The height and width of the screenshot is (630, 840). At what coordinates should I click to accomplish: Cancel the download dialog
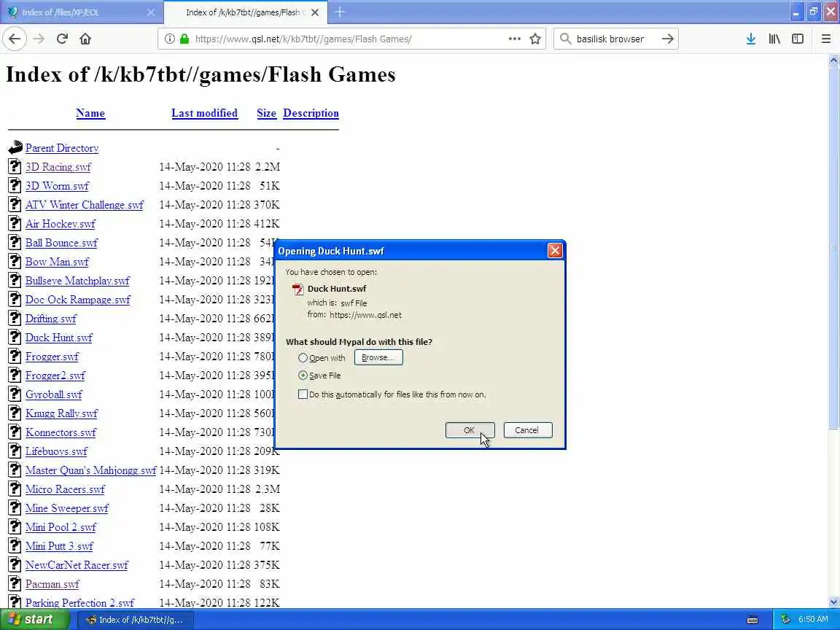pyautogui.click(x=528, y=430)
